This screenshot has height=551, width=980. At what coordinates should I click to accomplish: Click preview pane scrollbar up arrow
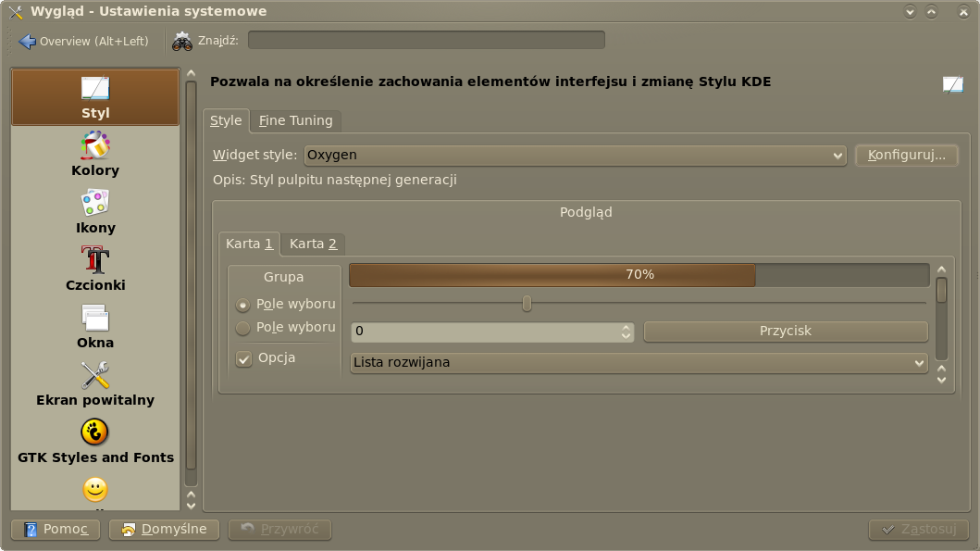click(941, 269)
